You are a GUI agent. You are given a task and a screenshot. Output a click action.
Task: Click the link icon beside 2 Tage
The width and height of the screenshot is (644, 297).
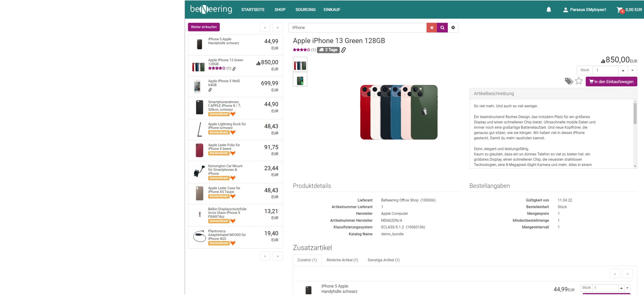click(343, 50)
